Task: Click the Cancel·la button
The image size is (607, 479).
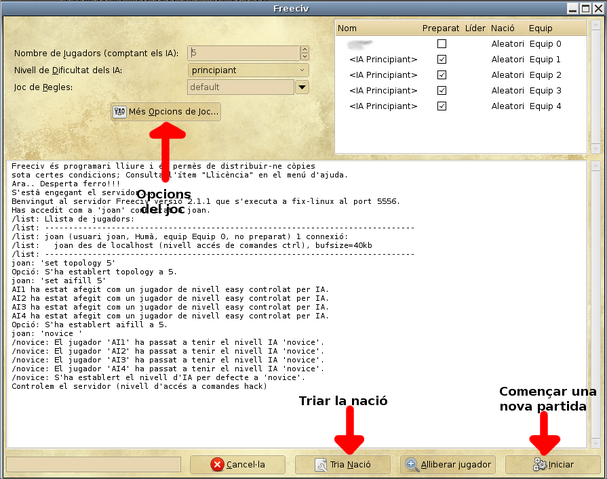Action: coord(238,464)
